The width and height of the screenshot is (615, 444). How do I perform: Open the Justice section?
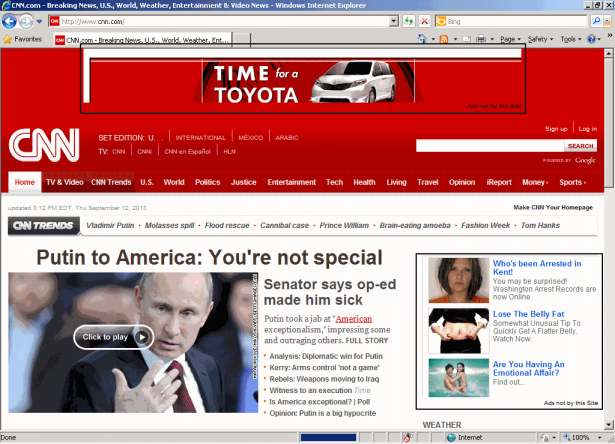point(244,182)
